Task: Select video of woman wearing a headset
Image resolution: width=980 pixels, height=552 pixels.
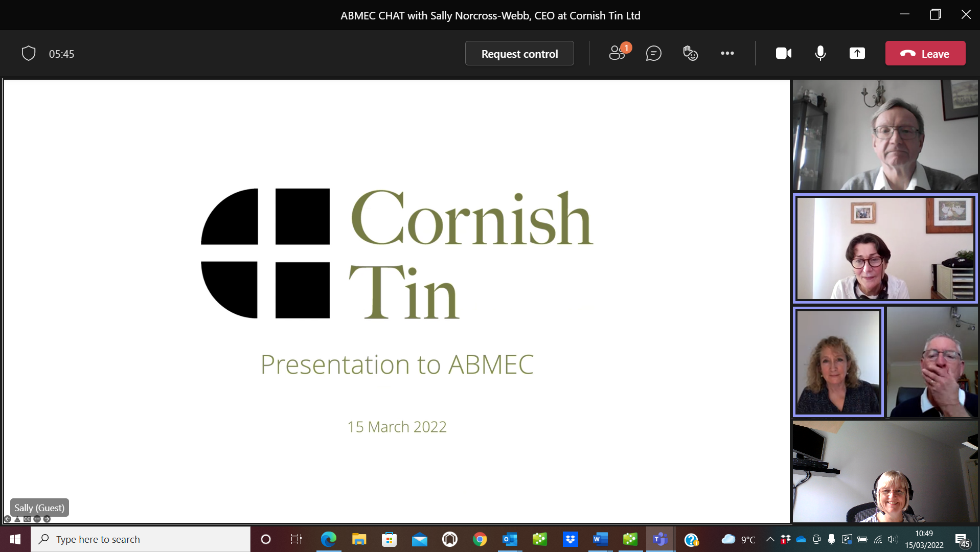Action: point(885,471)
